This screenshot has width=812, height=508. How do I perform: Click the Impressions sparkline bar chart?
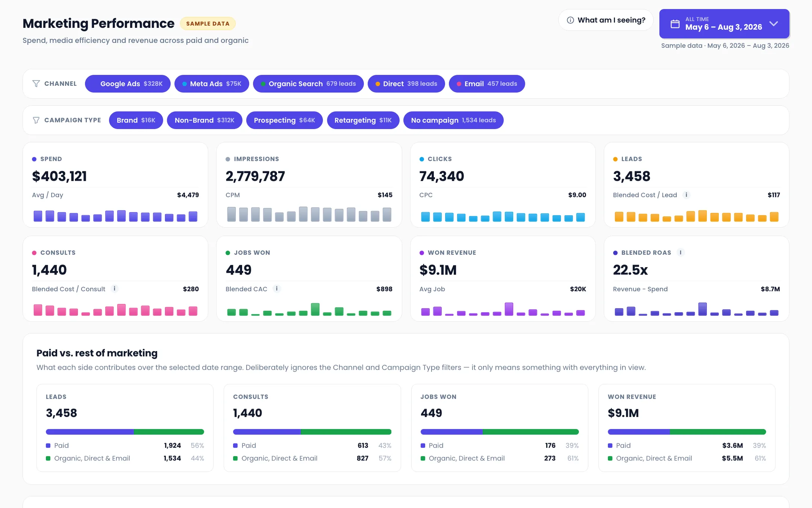pos(309,214)
